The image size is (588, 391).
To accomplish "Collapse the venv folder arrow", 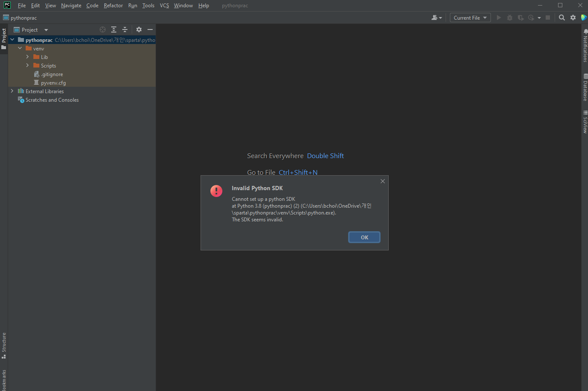I will point(20,48).
